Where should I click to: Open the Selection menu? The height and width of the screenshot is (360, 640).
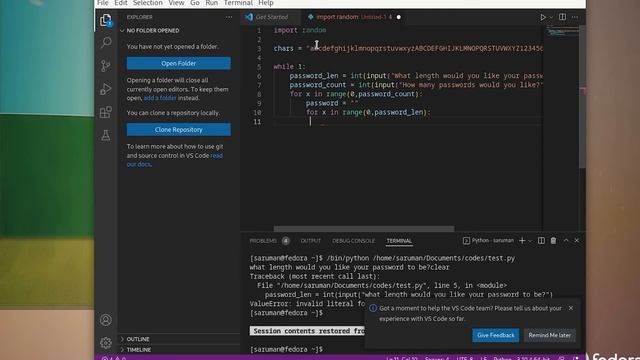pos(148,3)
